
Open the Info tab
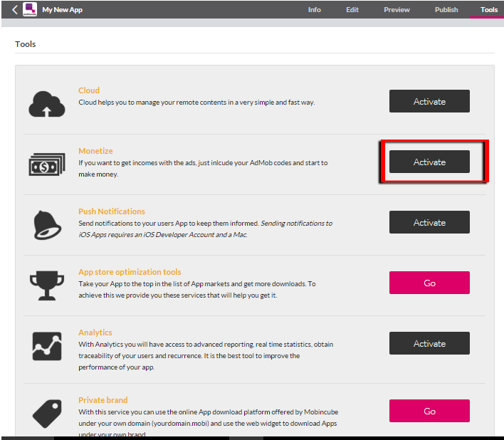(x=314, y=10)
